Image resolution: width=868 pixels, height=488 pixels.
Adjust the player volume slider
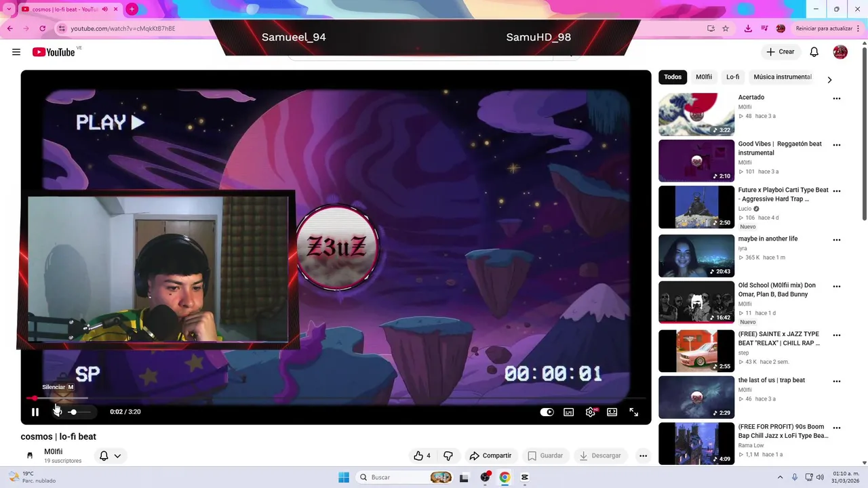80,412
